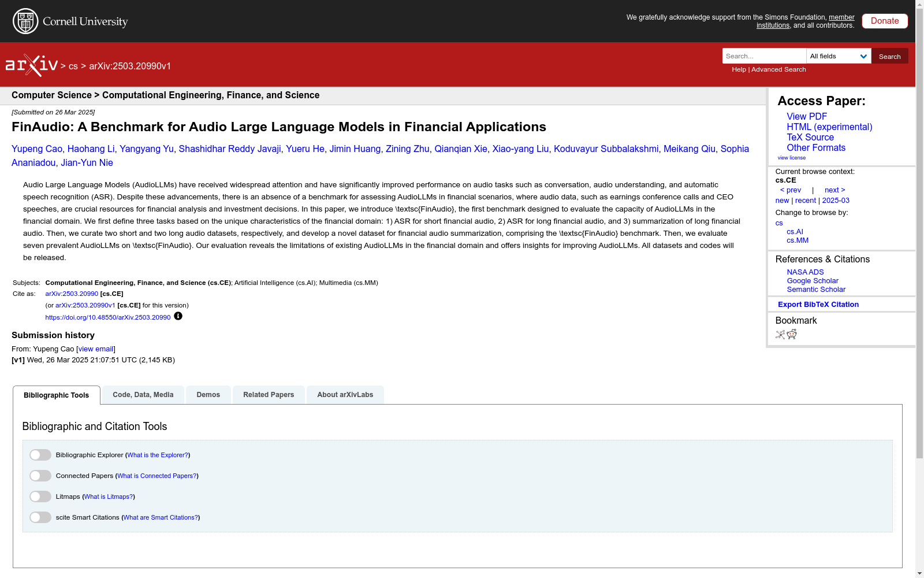Click Export BibTeX Citation
Screen dimensions: 924x578
tap(818, 305)
